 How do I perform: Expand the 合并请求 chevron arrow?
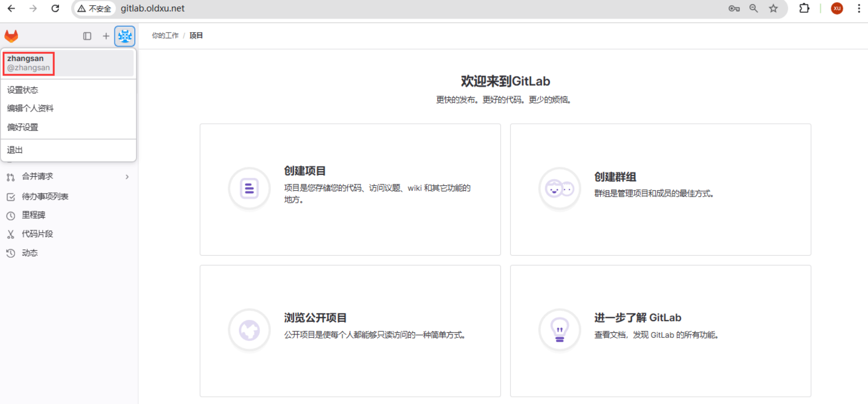[127, 177]
